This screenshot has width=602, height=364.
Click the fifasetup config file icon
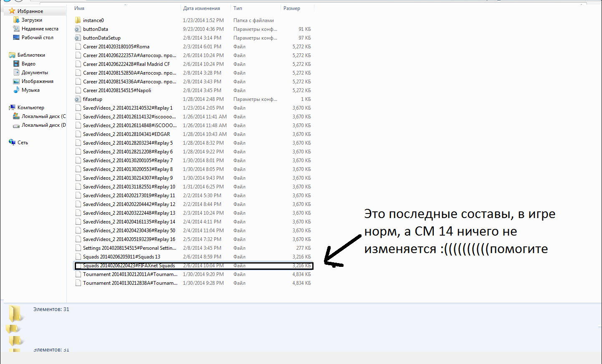[x=78, y=99]
